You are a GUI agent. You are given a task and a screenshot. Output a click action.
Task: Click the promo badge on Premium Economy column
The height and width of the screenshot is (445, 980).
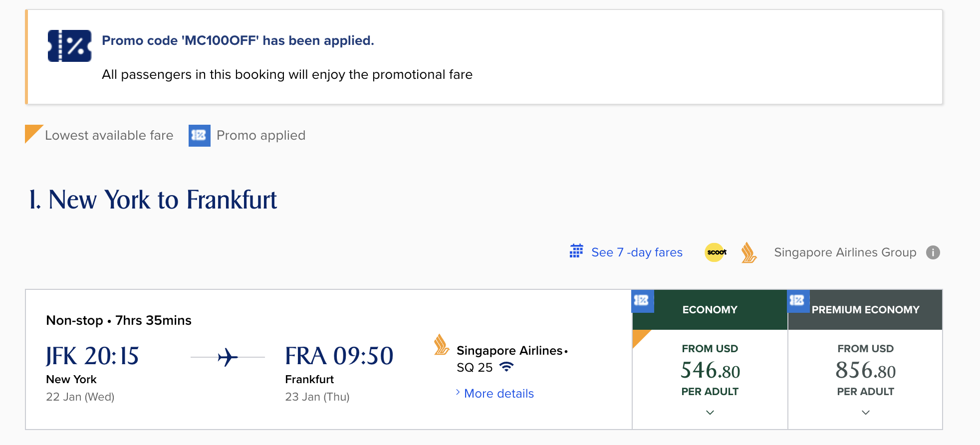799,301
